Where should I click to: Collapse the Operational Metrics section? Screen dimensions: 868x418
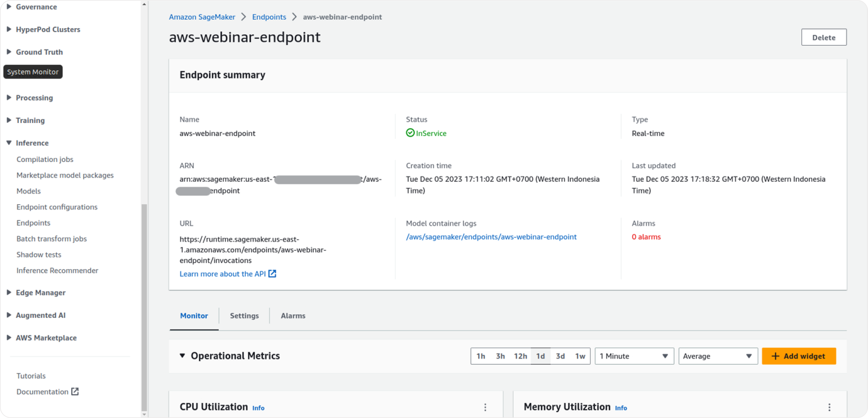(x=183, y=356)
